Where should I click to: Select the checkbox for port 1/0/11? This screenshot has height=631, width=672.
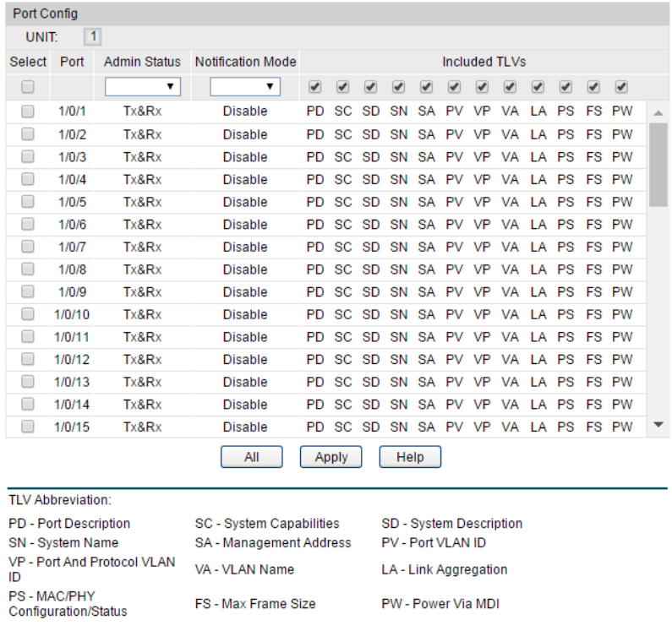[28, 337]
